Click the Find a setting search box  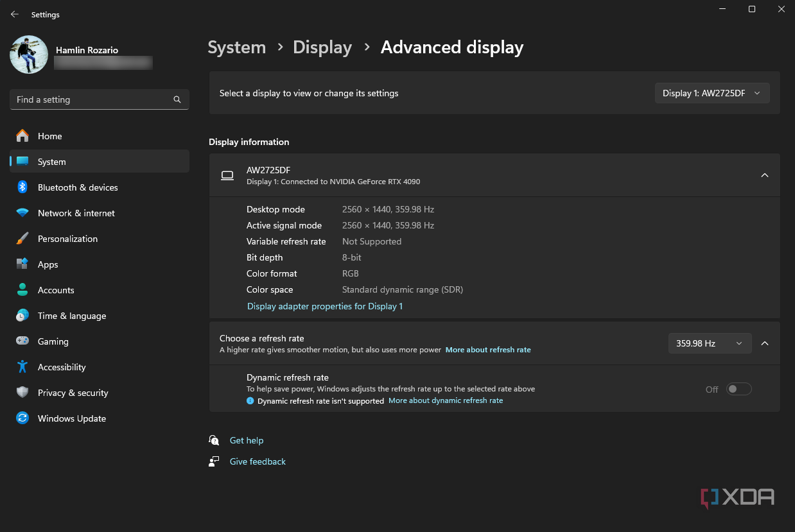coord(93,99)
